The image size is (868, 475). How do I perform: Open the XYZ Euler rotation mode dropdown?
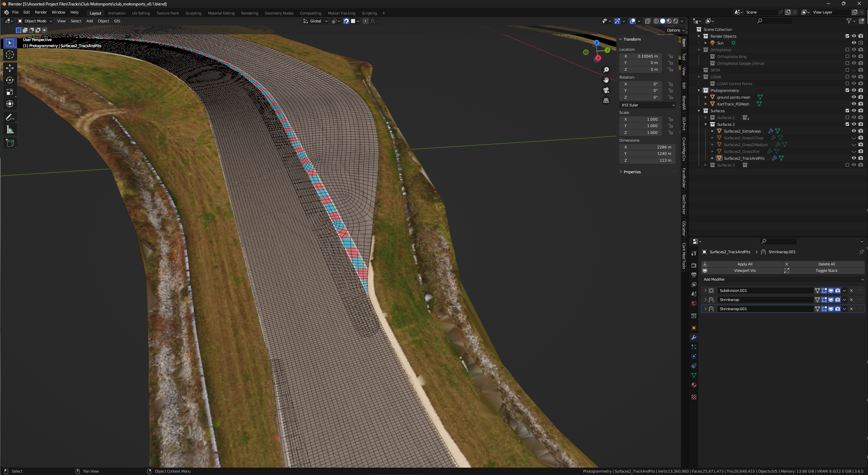coord(647,105)
